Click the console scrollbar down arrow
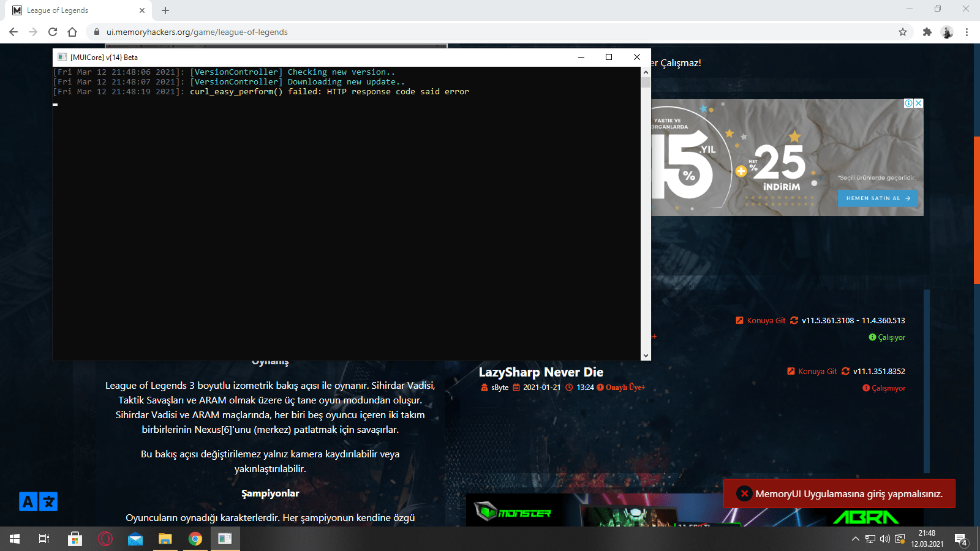980x551 pixels. click(x=646, y=356)
